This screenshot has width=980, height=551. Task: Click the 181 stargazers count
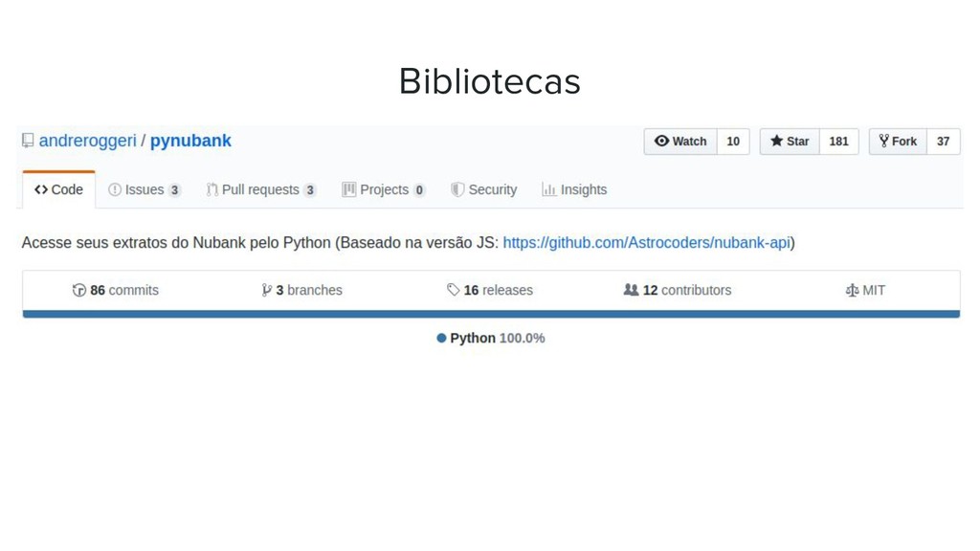pos(838,142)
